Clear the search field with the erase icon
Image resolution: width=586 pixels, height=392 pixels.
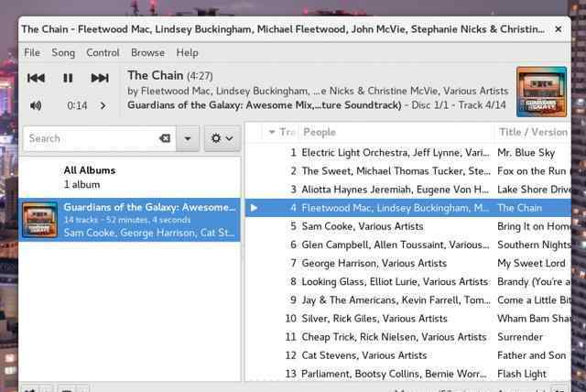pos(165,138)
